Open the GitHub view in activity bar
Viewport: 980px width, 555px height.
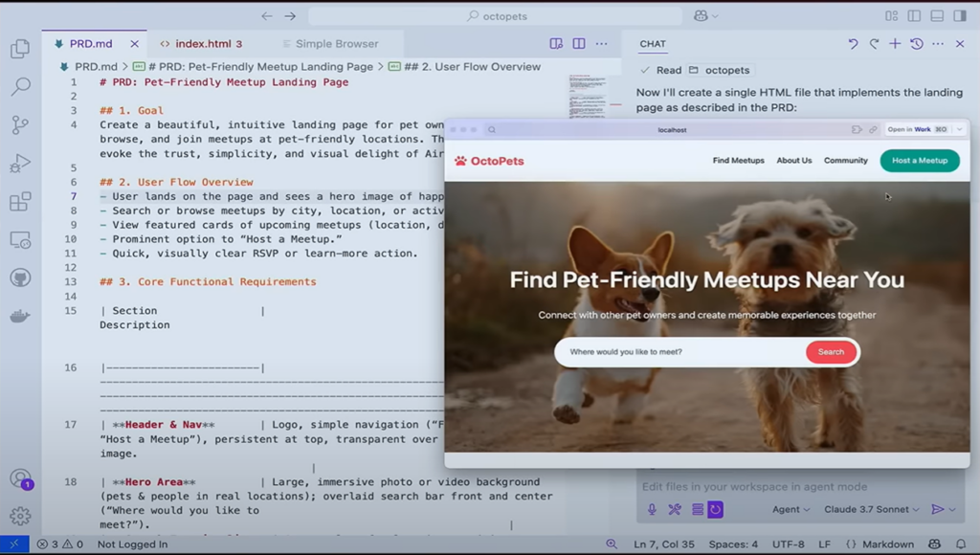(19, 278)
